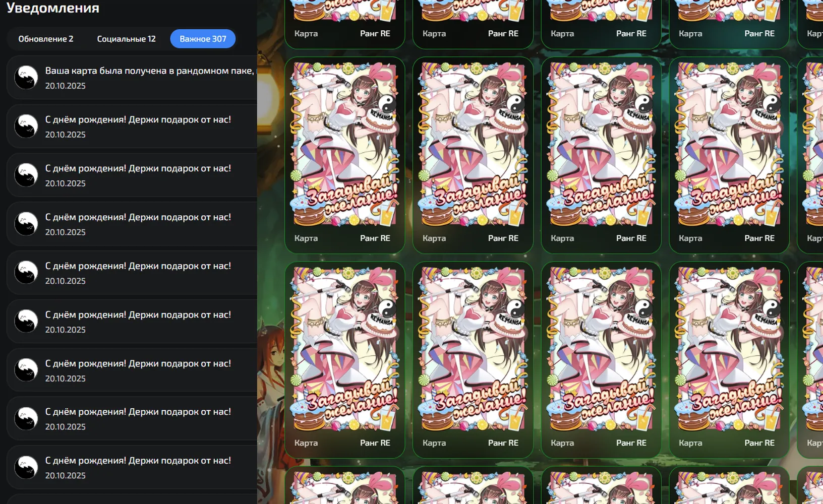
Task: Open the seventh 'С днём рождения!' notification text
Action: click(138, 412)
